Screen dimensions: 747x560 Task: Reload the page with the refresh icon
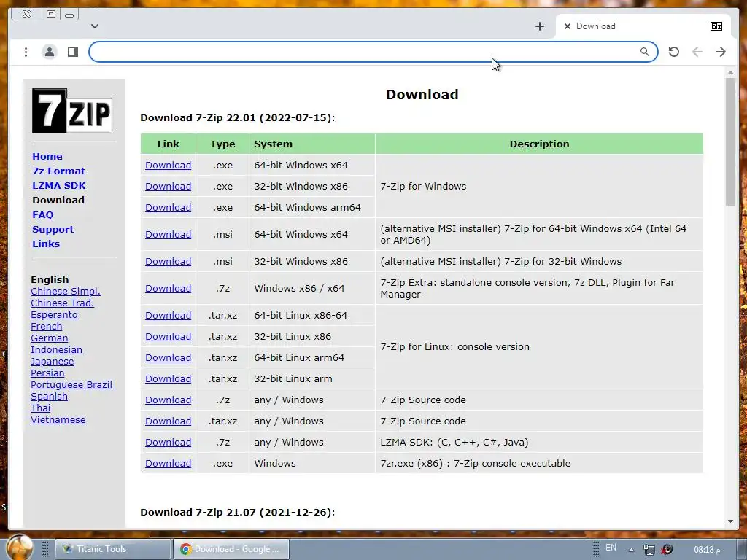(x=673, y=52)
